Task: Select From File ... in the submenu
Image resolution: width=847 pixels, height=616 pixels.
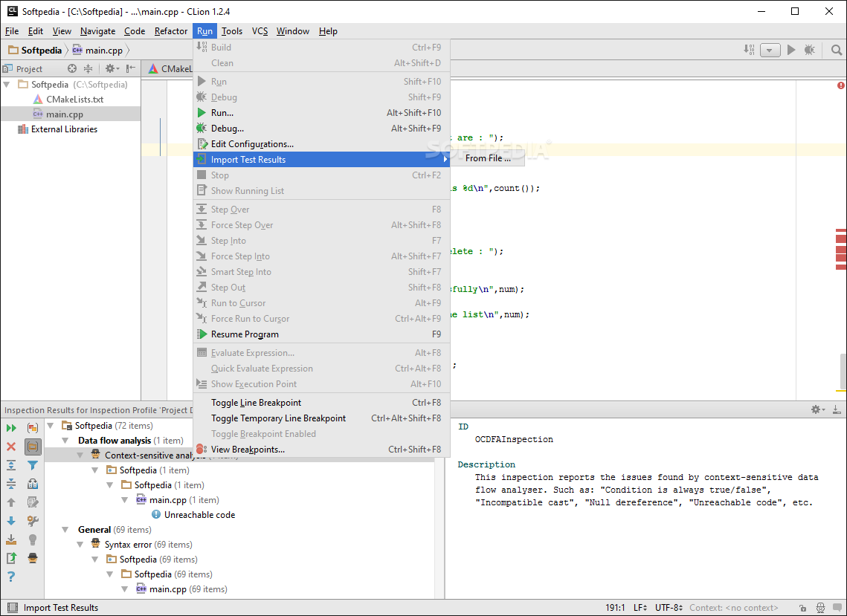Action: pyautogui.click(x=488, y=158)
